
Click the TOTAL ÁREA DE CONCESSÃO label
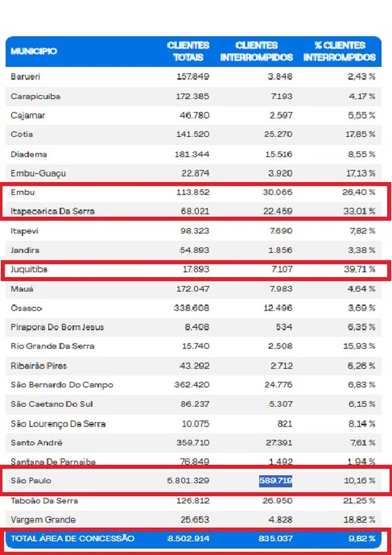73,538
